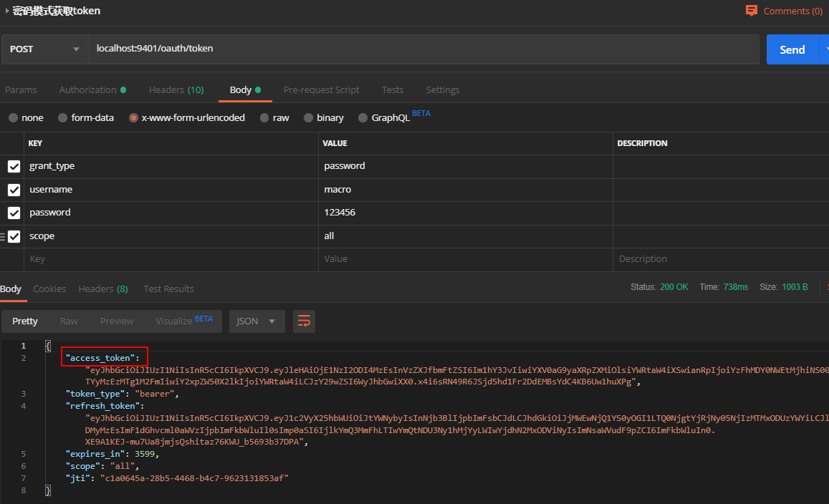
Task: Select the GraphQL body type
Action: (x=363, y=117)
